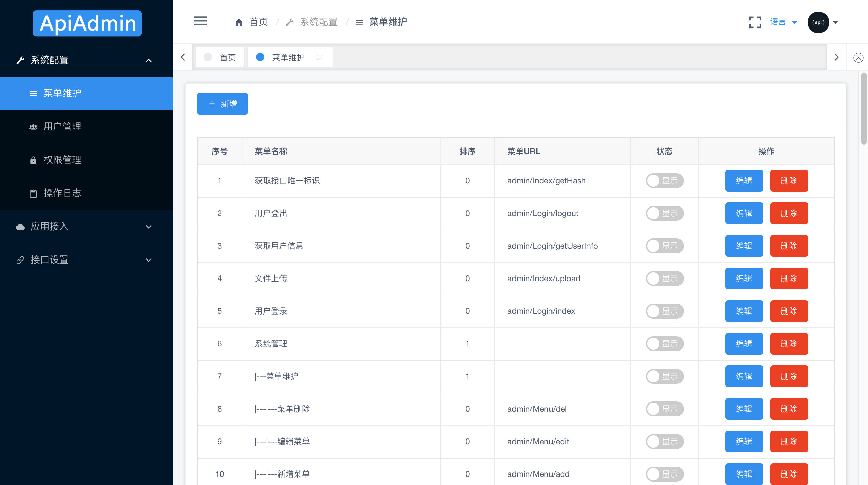868x485 pixels.
Task: Toggle 显示 switch for 编辑菜单
Action: pyautogui.click(x=665, y=442)
